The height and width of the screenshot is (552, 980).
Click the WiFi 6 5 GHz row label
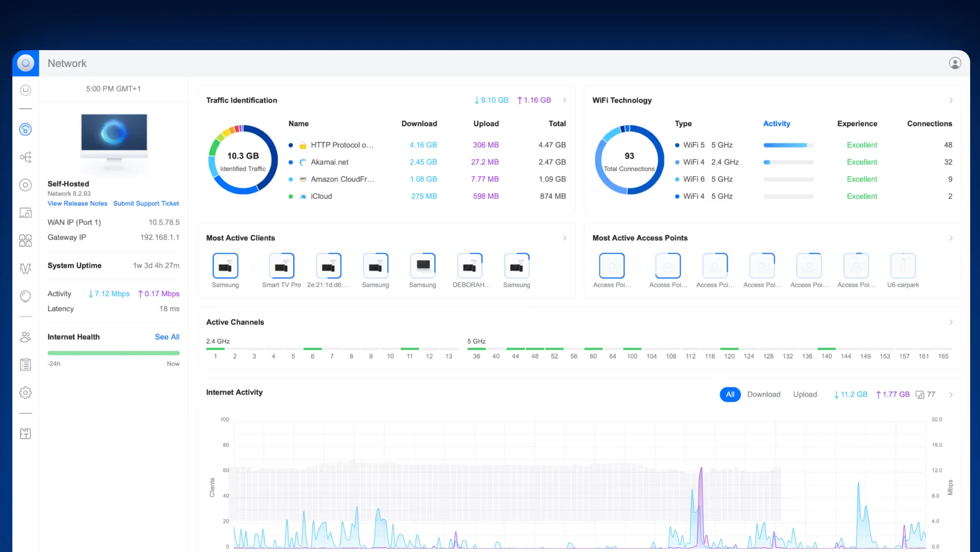coord(707,179)
